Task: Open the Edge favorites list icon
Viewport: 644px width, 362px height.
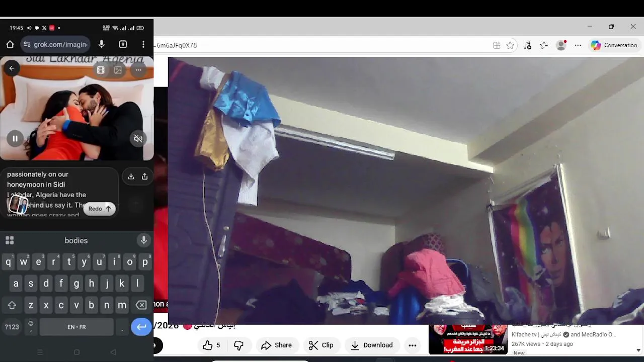Action: [544, 45]
